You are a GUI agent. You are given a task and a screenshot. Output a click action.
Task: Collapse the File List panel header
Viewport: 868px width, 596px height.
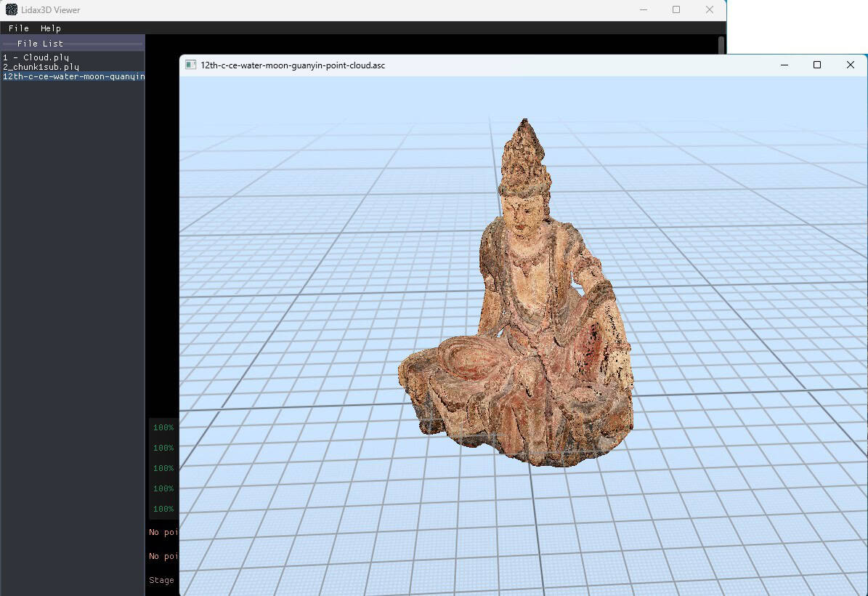click(41, 44)
